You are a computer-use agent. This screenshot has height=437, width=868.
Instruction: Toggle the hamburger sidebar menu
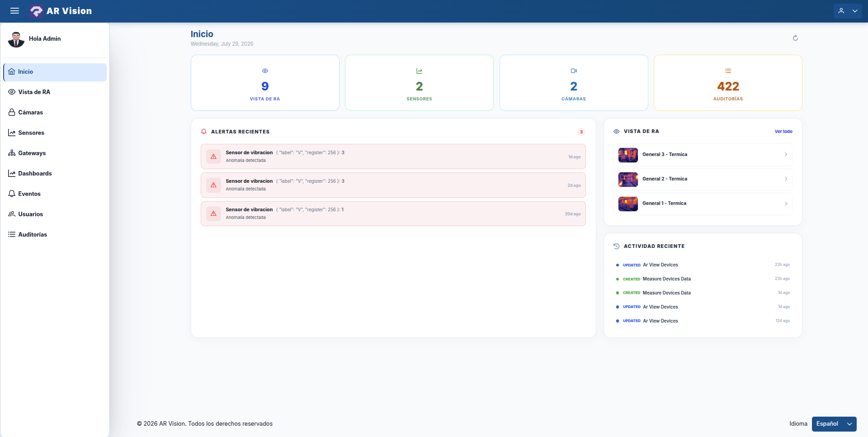pos(14,11)
